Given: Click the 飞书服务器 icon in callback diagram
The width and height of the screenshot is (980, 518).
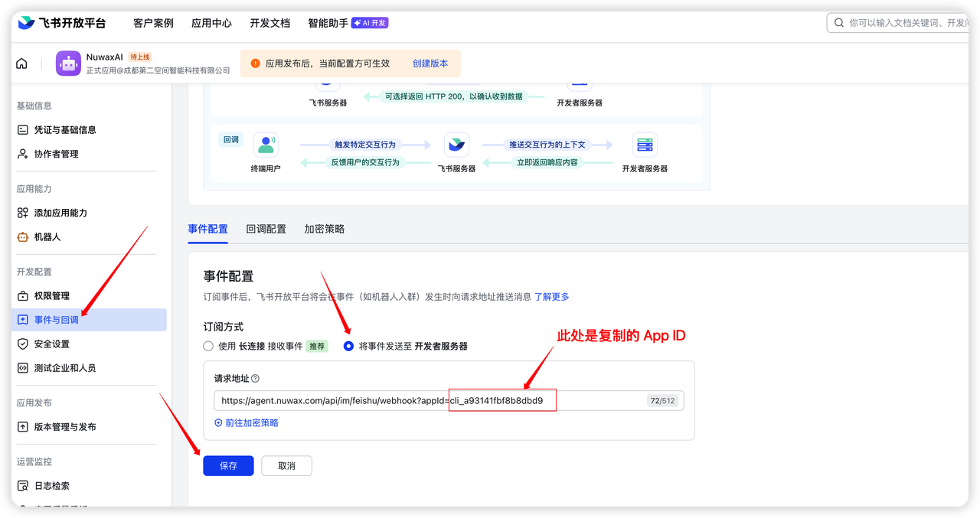Looking at the screenshot, I should (x=456, y=145).
